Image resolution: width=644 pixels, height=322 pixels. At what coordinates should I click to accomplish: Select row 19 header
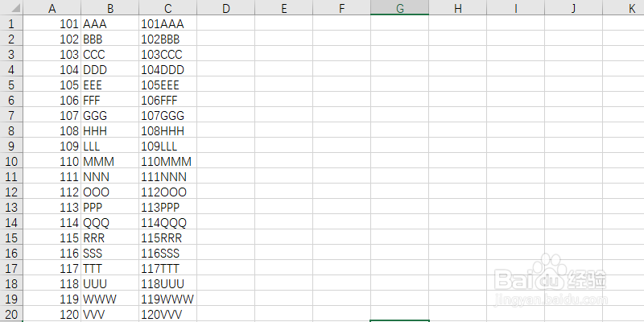coord(11,298)
